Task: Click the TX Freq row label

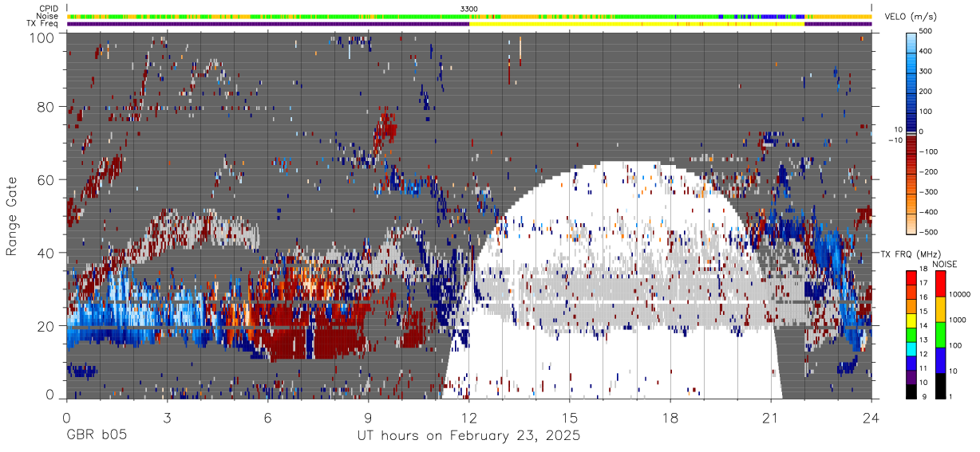Action: pos(42,24)
